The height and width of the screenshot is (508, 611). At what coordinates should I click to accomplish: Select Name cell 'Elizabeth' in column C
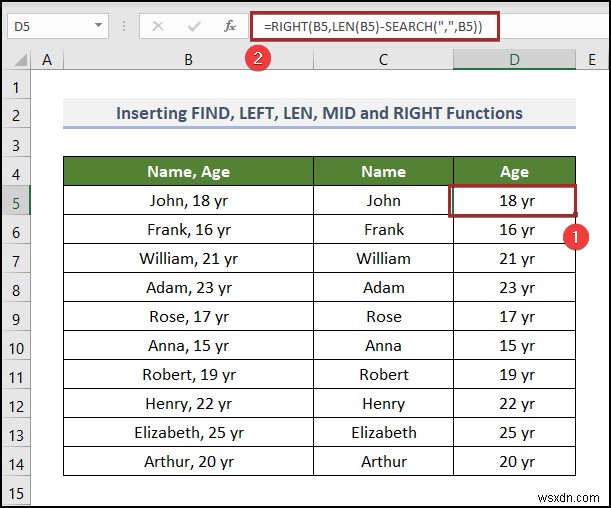click(383, 432)
